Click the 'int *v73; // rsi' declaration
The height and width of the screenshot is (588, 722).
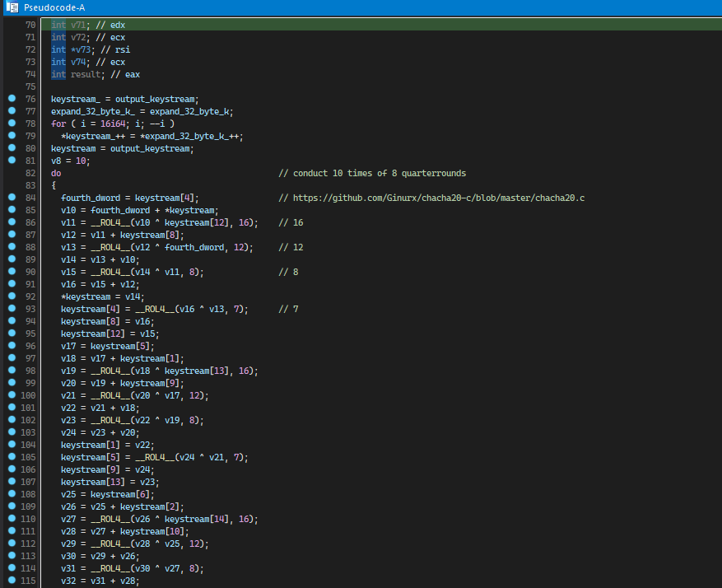click(91, 49)
